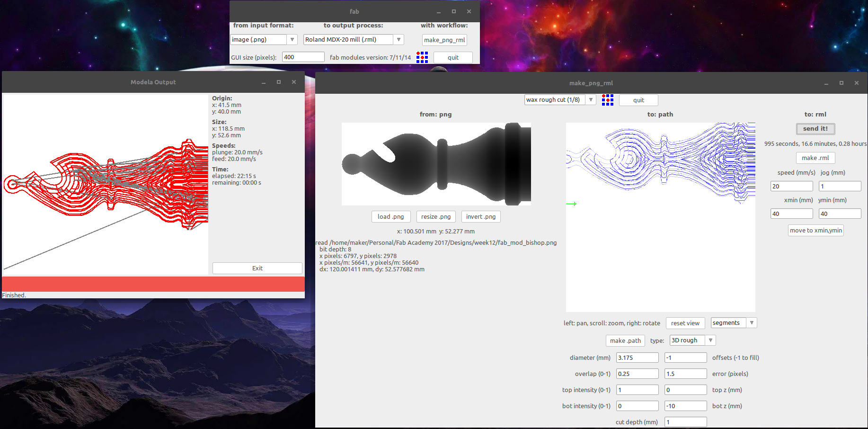868x429 pixels.
Task: Edit the jog (mm) field
Action: [x=840, y=187]
